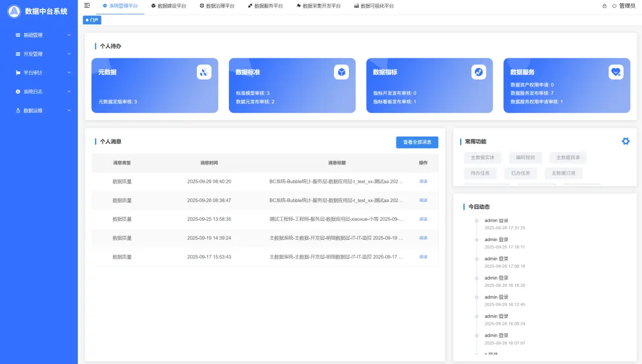Switch to the 数据服务平台 tab

pyautogui.click(x=265, y=6)
